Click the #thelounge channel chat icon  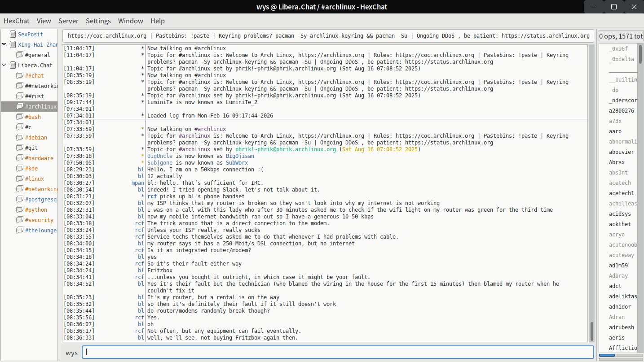[x=20, y=230]
